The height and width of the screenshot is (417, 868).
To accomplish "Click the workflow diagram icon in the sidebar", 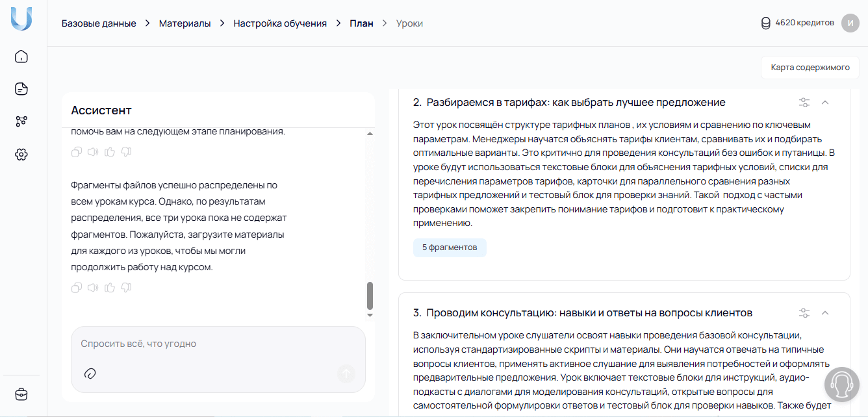I will pyautogui.click(x=21, y=121).
